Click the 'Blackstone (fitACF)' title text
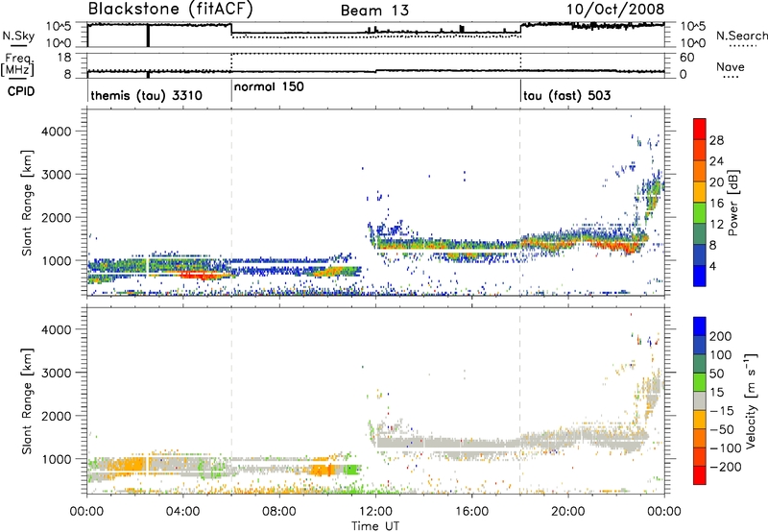 tap(171, 10)
